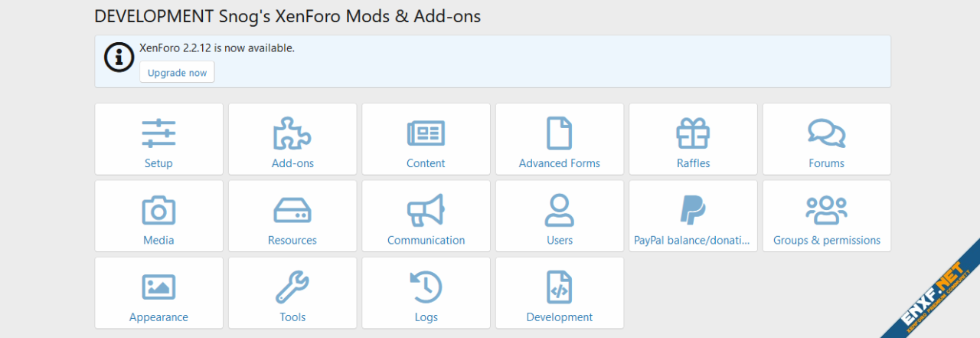This screenshot has width=980, height=338.
Task: Click the Raffles gift box icon
Action: point(693,133)
